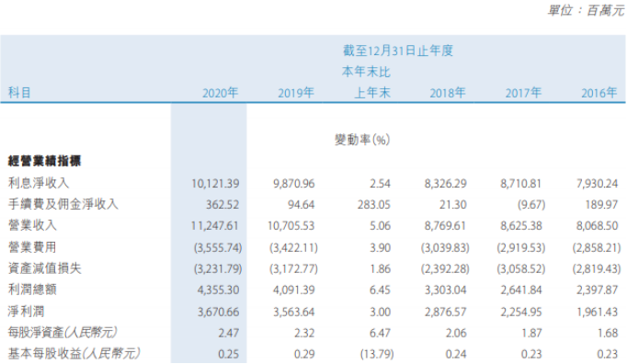
Task: Click the value 3.90
Action: coord(380,247)
